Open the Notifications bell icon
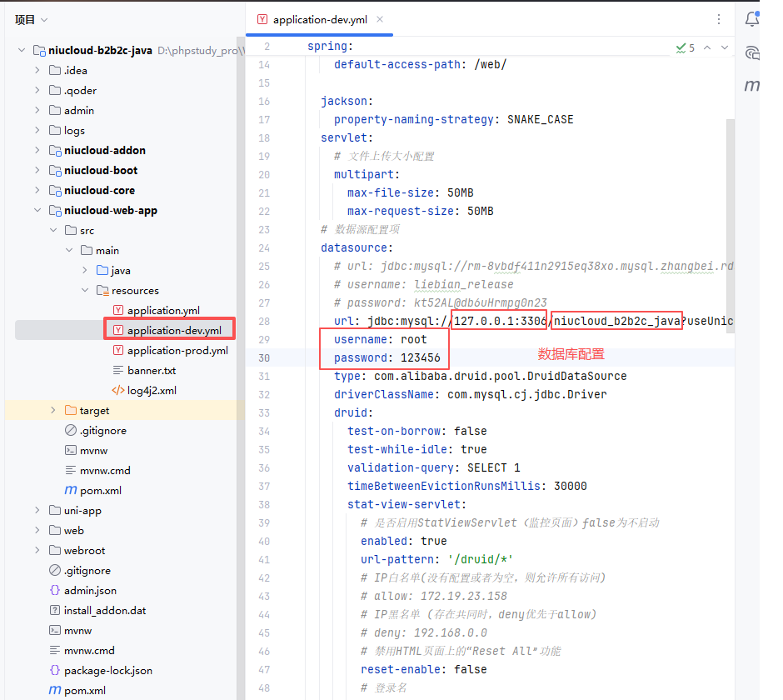783x700 pixels. [x=753, y=19]
